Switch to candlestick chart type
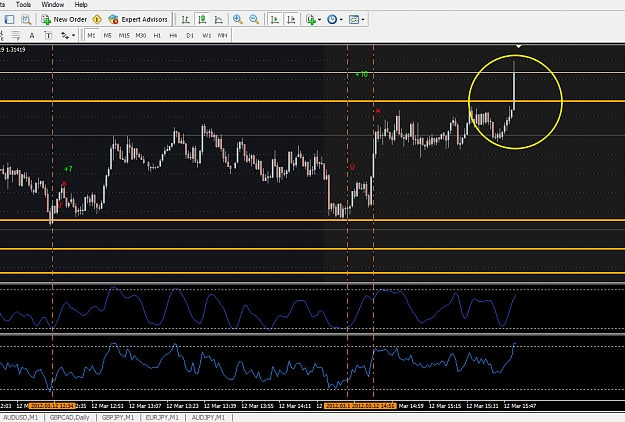Image resolution: width=625 pixels, height=422 pixels. click(202, 19)
